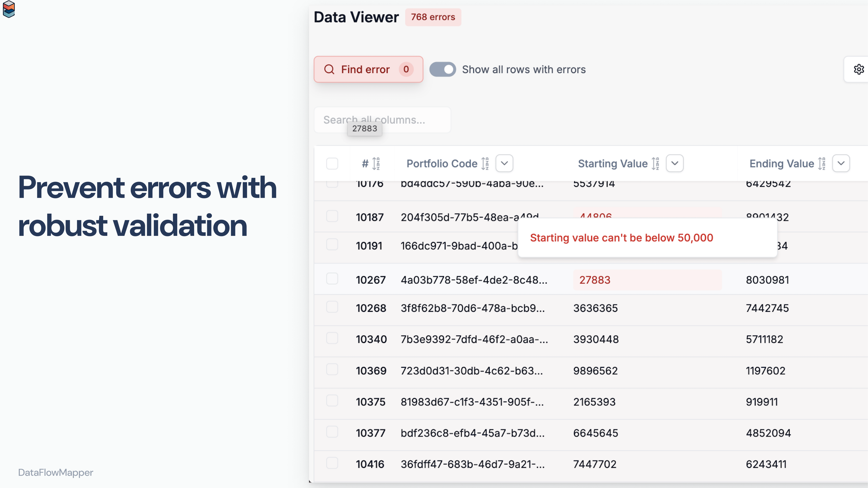868x488 pixels.
Task: Click the magnifier icon in Find error
Action: point(329,69)
